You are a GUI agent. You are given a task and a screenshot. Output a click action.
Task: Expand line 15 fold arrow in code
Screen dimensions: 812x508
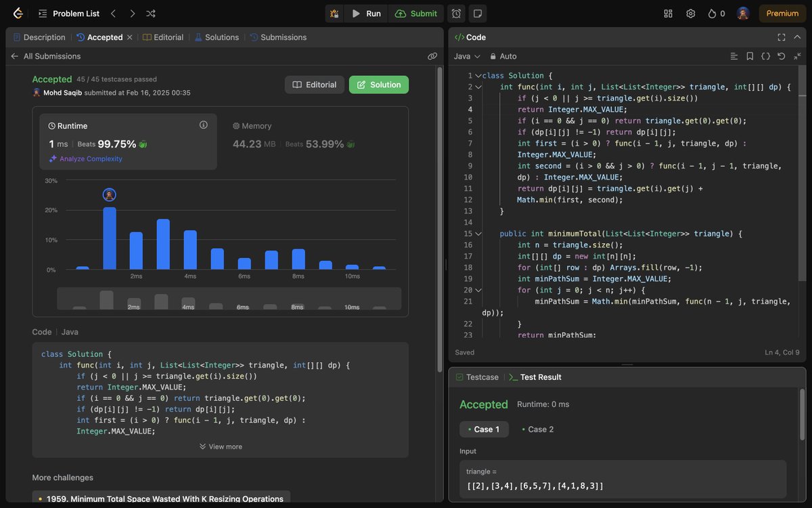tap(478, 233)
